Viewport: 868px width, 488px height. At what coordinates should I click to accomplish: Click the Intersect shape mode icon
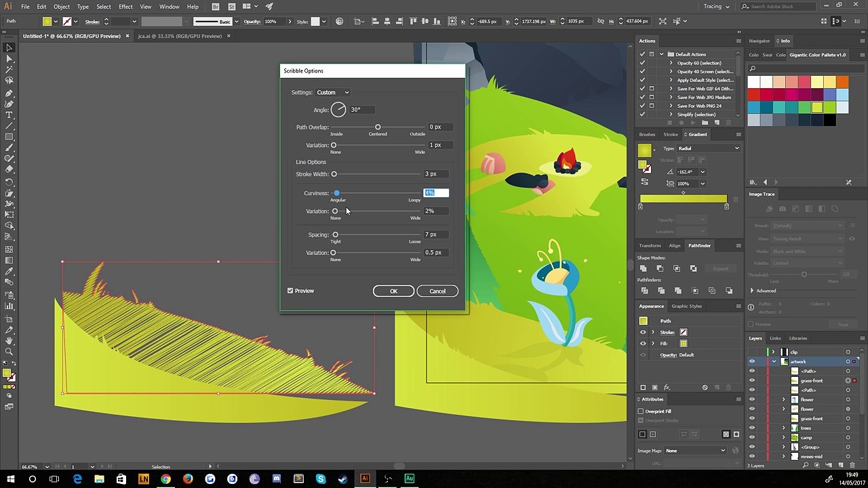(677, 268)
